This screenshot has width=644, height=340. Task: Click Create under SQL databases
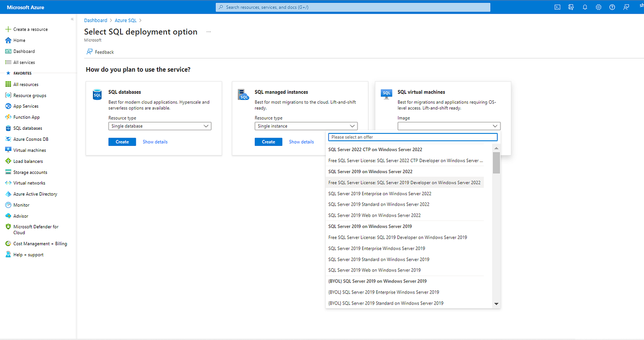[122, 142]
